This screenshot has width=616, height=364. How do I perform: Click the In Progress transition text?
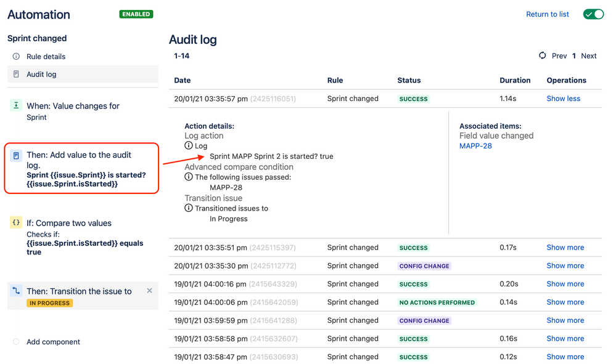click(228, 219)
